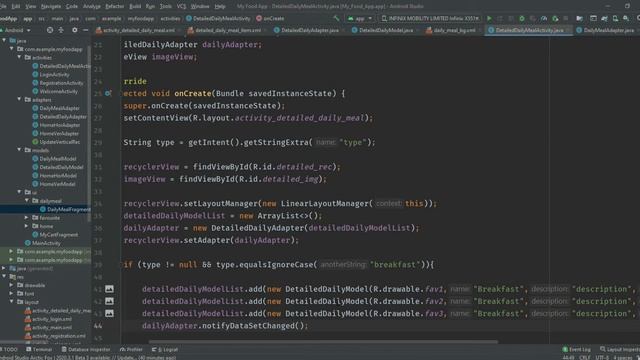Open the Profiler tool window
The height and width of the screenshot is (360, 640).
tap(131, 349)
